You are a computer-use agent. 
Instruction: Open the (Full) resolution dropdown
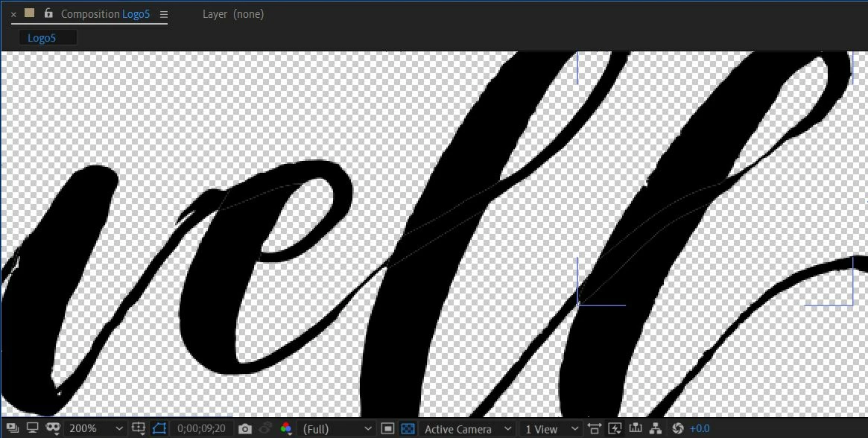point(337,429)
